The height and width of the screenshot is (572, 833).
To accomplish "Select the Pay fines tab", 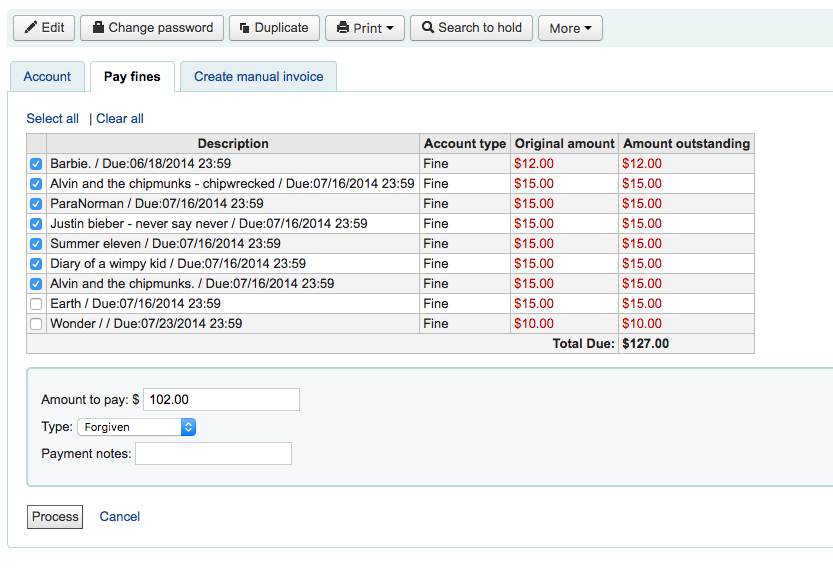I will click(x=132, y=77).
